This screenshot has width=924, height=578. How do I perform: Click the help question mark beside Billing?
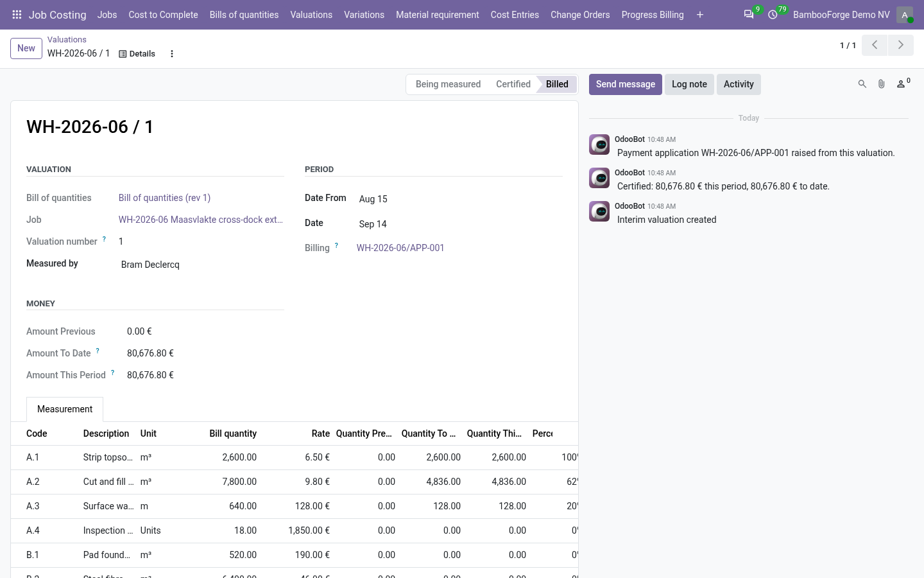click(336, 245)
